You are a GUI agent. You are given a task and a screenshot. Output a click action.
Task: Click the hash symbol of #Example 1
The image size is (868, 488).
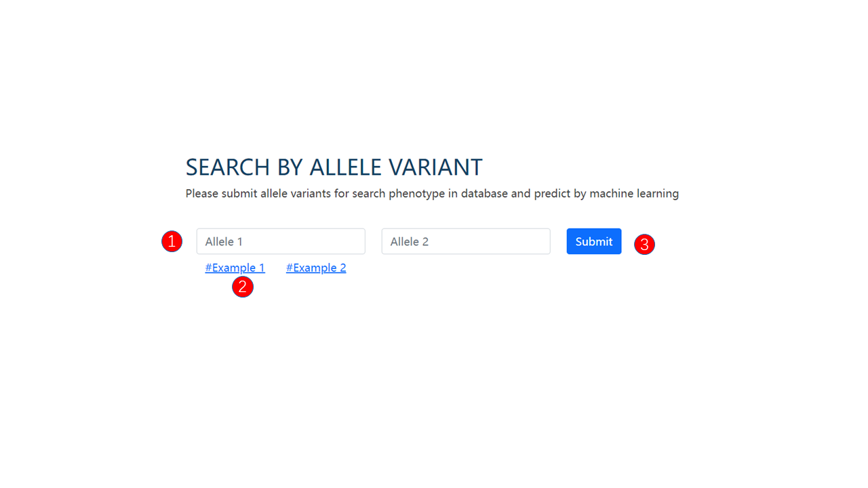tap(209, 268)
